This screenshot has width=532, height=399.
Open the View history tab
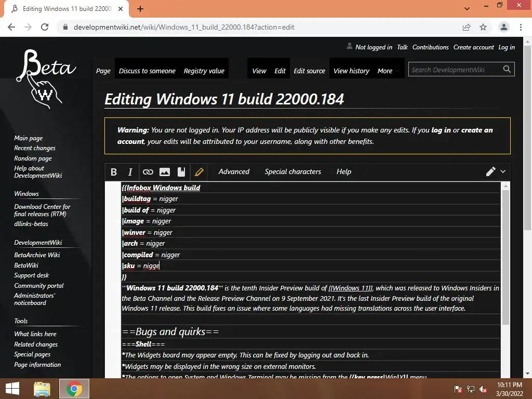click(x=351, y=71)
